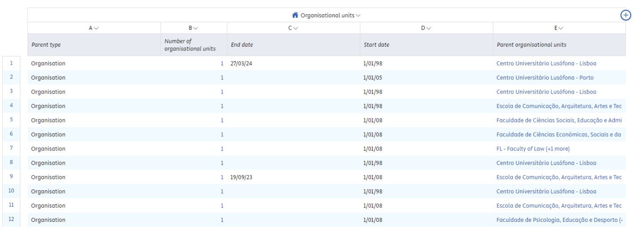Select row number 3
The width and height of the screenshot is (644, 241).
coord(12,91)
